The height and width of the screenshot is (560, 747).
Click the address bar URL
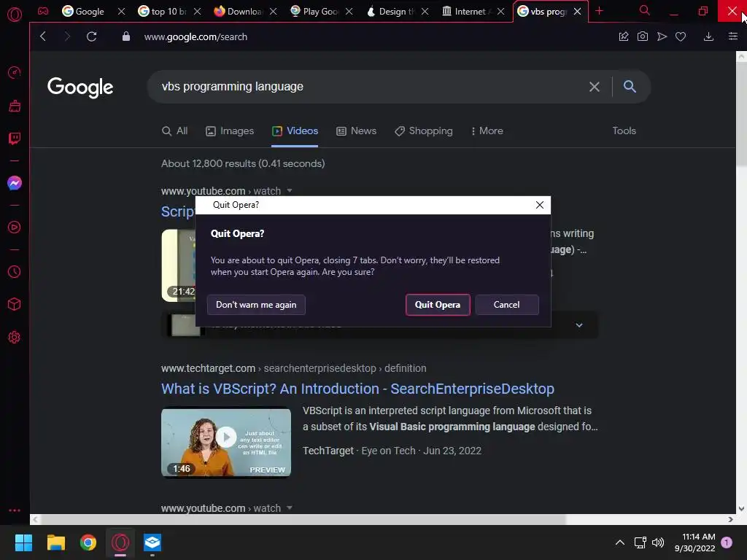pos(196,36)
